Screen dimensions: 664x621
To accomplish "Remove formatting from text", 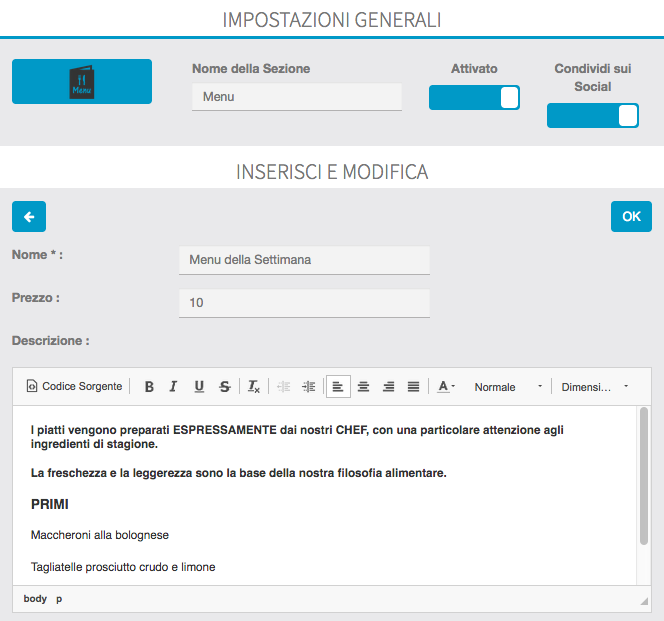I will pos(254,386).
